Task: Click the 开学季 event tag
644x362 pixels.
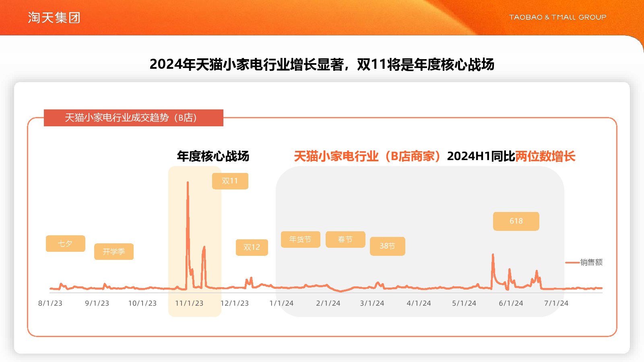Action: [114, 252]
